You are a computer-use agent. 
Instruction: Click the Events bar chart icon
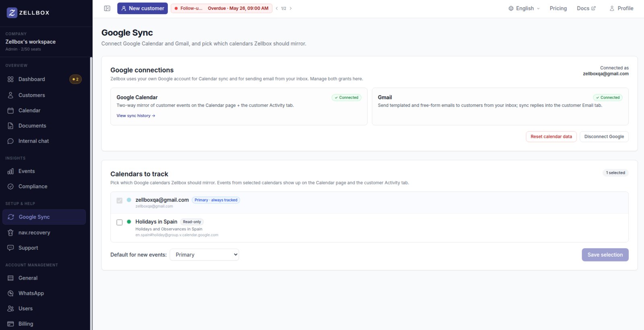[x=10, y=171]
